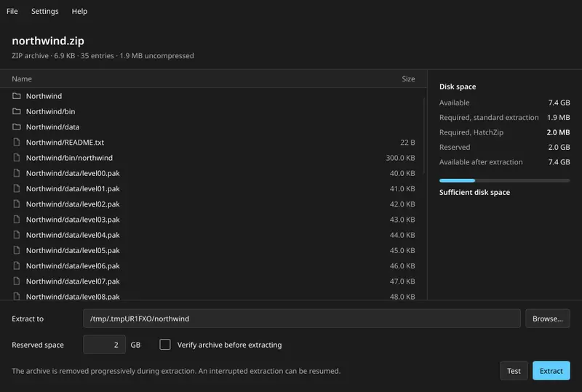Sort by the Name column header
Viewport: 582px width, 392px height.
(x=22, y=79)
